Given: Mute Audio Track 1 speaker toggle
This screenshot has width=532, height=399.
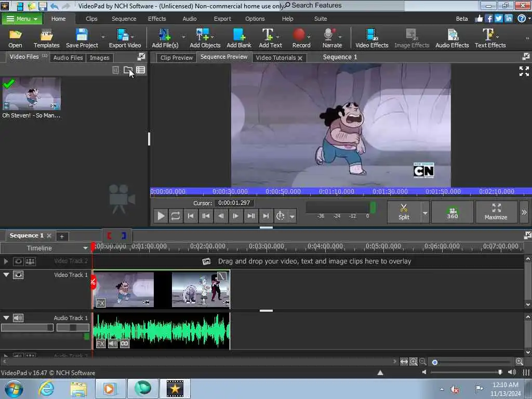Looking at the screenshot, I should (18, 318).
